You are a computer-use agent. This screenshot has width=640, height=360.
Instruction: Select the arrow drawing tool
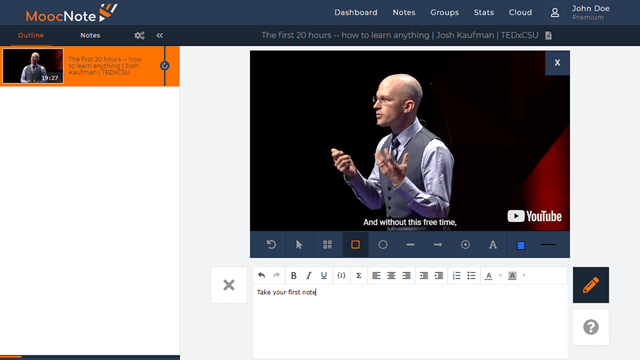(438, 244)
